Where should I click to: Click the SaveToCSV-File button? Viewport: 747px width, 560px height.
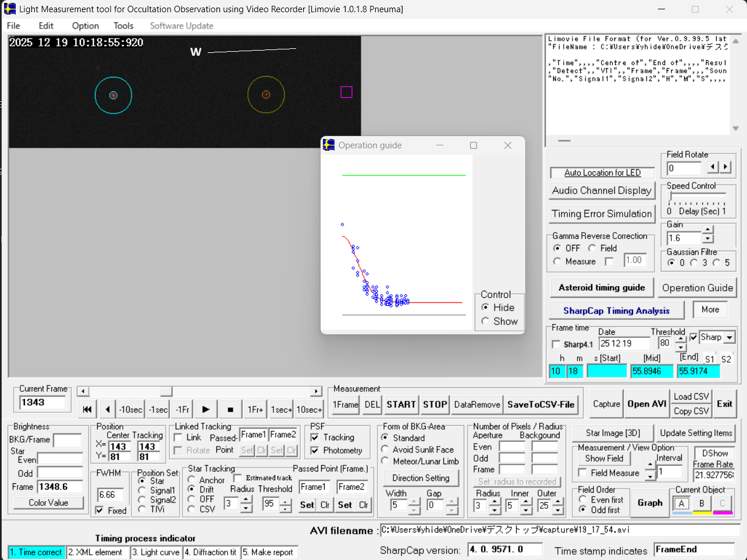coord(540,405)
